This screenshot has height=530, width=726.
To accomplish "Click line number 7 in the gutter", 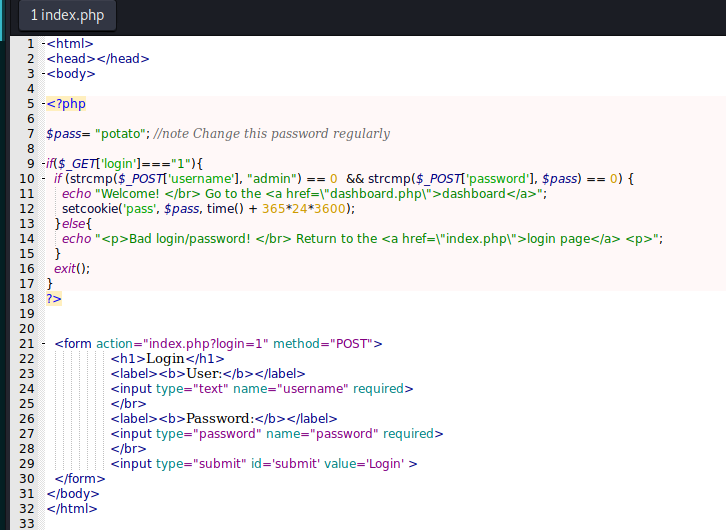I will (x=31, y=134).
